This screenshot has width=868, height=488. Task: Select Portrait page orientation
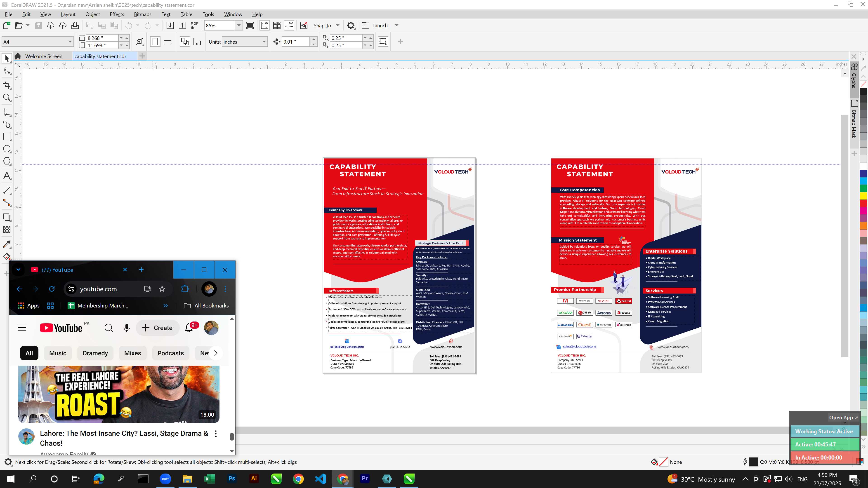click(x=155, y=42)
